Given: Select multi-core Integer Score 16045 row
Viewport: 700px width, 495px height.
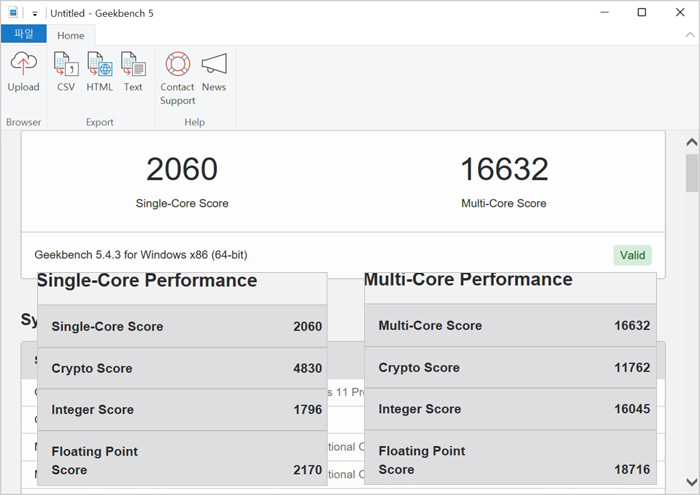Looking at the screenshot, I should tap(510, 409).
